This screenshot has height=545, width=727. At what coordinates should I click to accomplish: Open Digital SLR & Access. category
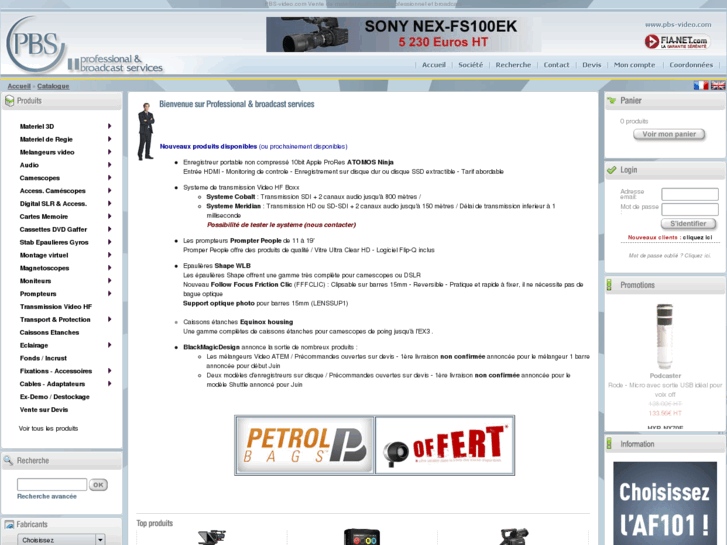(x=53, y=204)
